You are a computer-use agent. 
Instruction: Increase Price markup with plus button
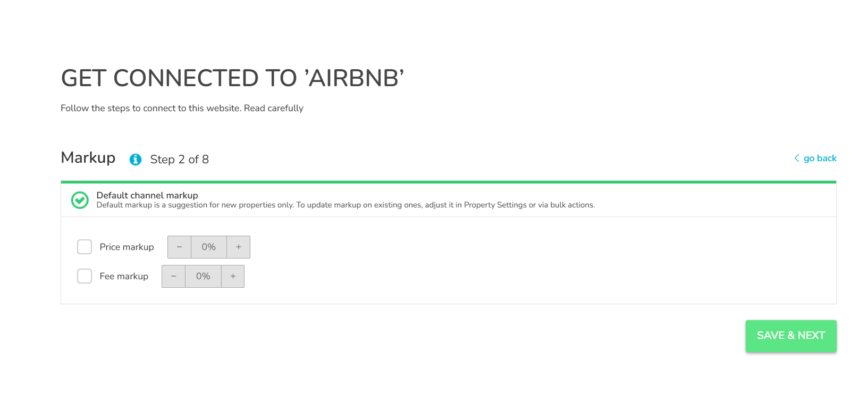point(239,247)
